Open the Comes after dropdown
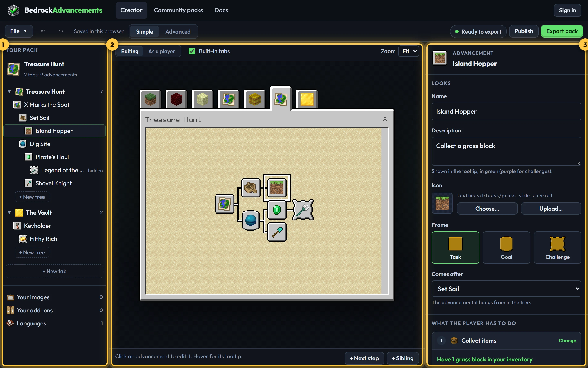Viewport: 588px width, 368px height. coord(506,289)
